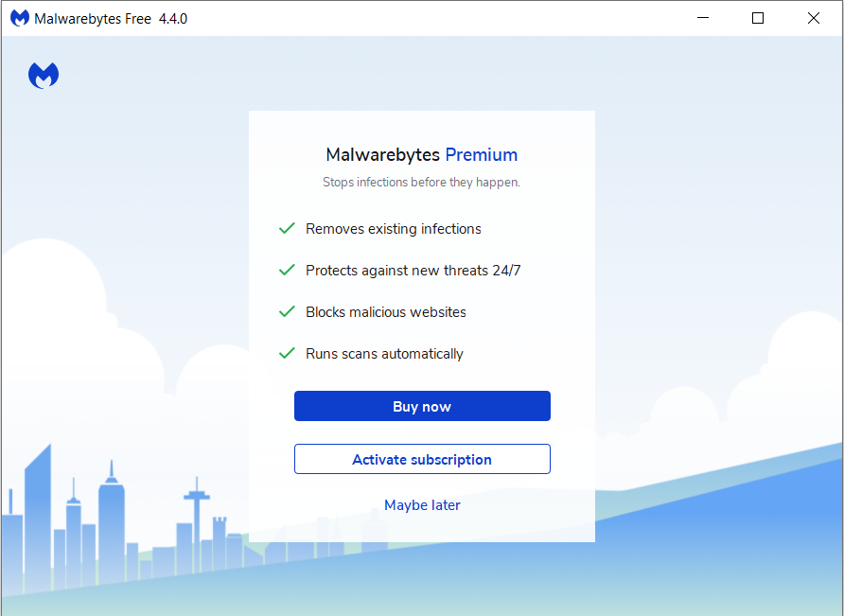Click the checkmark beside Runs scans automatically
The image size is (844, 616).
coord(287,353)
